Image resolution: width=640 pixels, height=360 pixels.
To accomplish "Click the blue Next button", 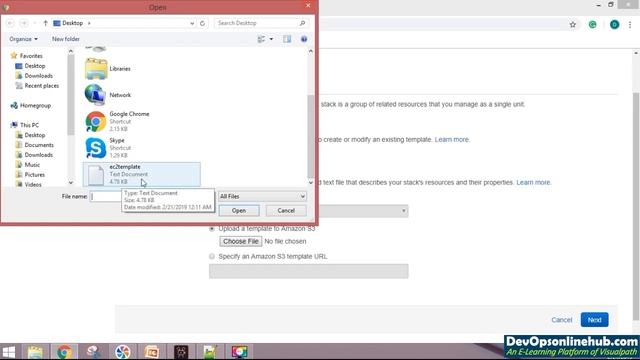I will pyautogui.click(x=594, y=320).
